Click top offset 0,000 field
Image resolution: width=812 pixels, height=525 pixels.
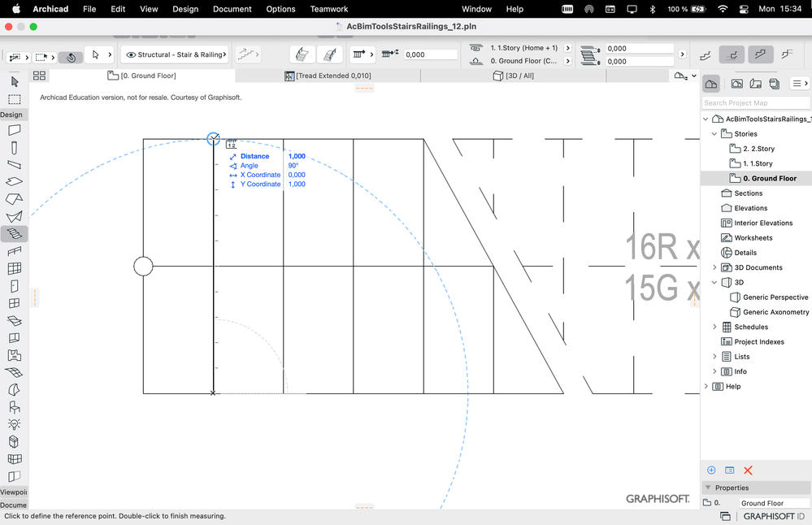[x=640, y=48]
